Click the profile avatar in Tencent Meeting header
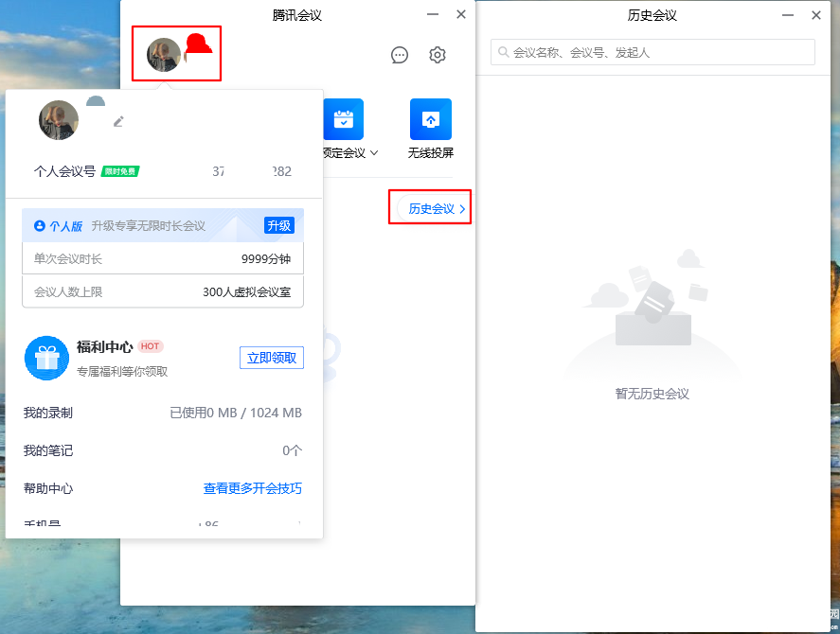Viewport: 840px width, 634px height. pos(164,55)
